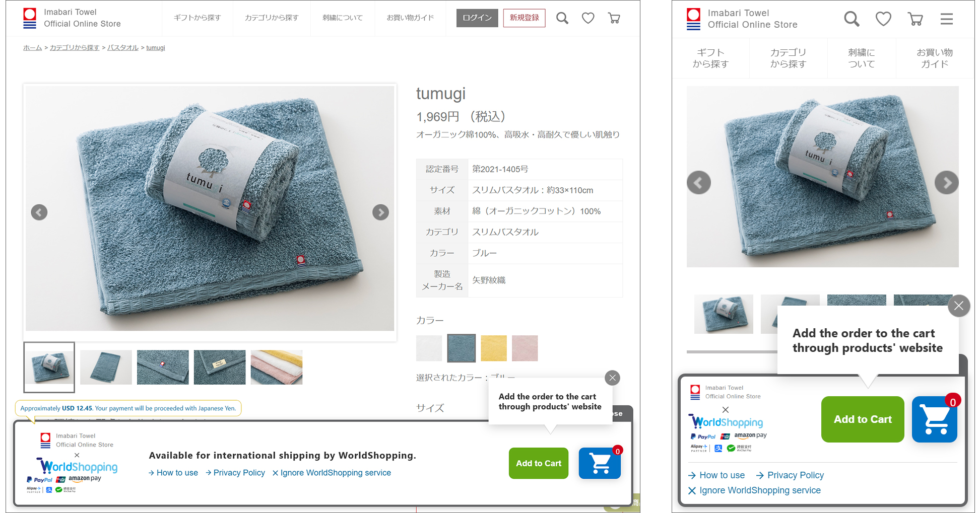Click the 新規登録 button
980x513 pixels.
pyautogui.click(x=524, y=18)
